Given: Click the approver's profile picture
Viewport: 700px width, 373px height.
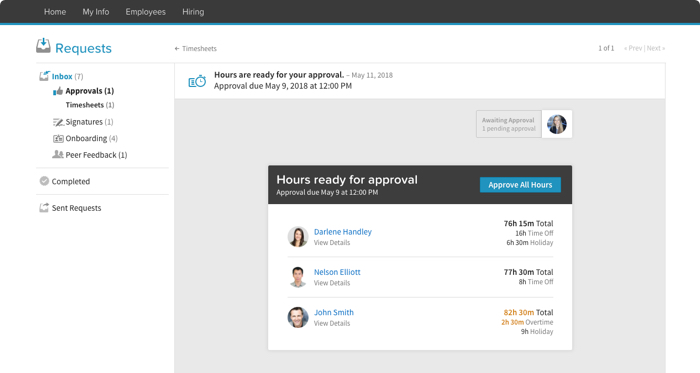Looking at the screenshot, I should pyautogui.click(x=557, y=124).
